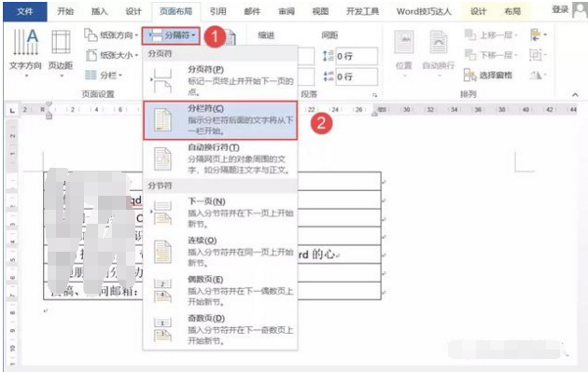Open the 审阅 tab
Screen dimensions: 588x372
(x=287, y=11)
